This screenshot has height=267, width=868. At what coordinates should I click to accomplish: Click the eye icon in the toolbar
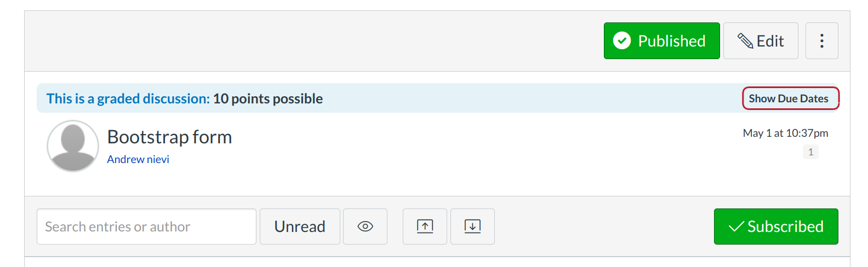[x=365, y=227]
